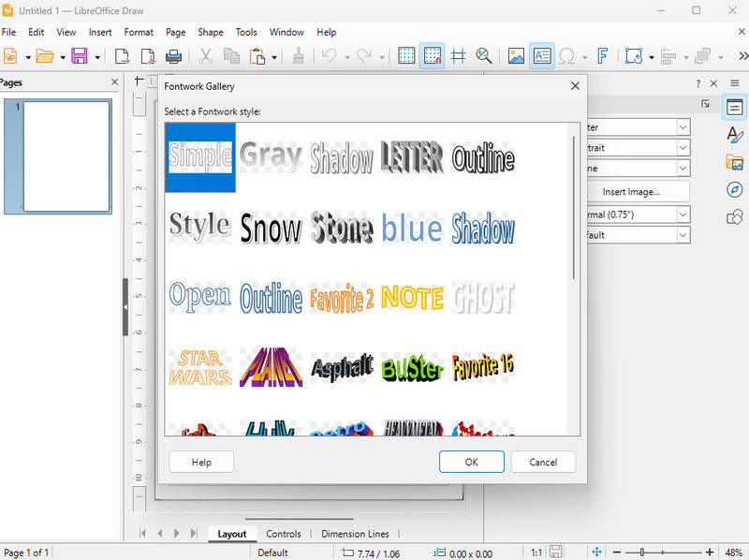Click the Clone Formatting brush icon
The image size is (749, 560).
coord(299,56)
